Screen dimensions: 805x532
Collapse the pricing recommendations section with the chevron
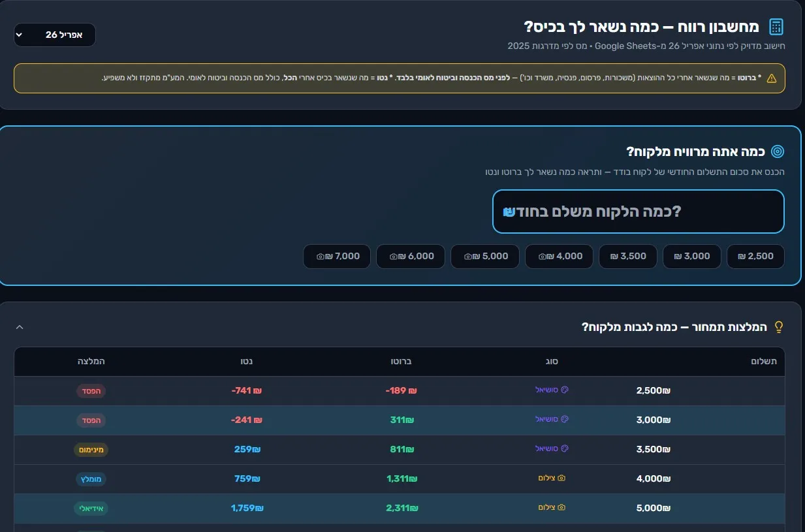coord(20,327)
